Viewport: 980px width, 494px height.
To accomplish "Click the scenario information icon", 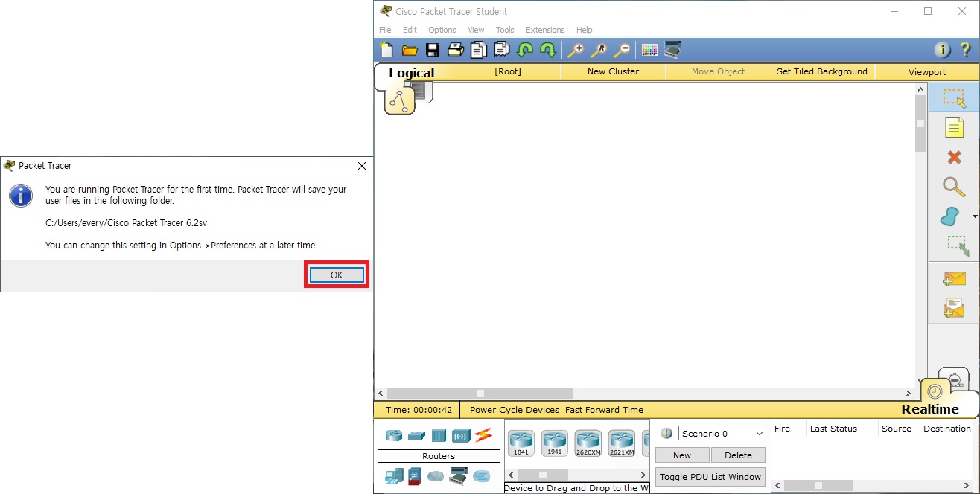I will coord(666,433).
